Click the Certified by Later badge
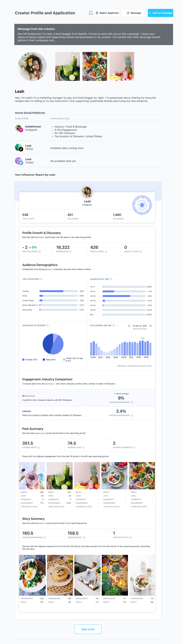189x644 pixels. click(142, 205)
